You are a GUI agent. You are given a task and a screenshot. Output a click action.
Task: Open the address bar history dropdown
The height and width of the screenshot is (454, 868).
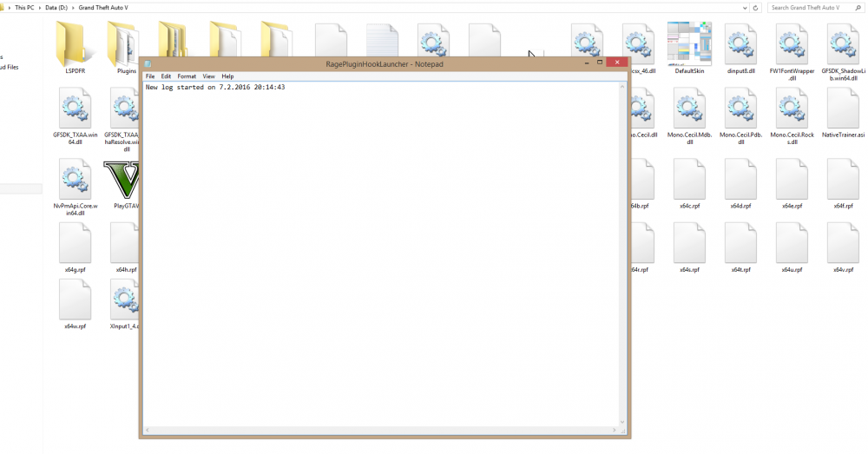pos(745,8)
